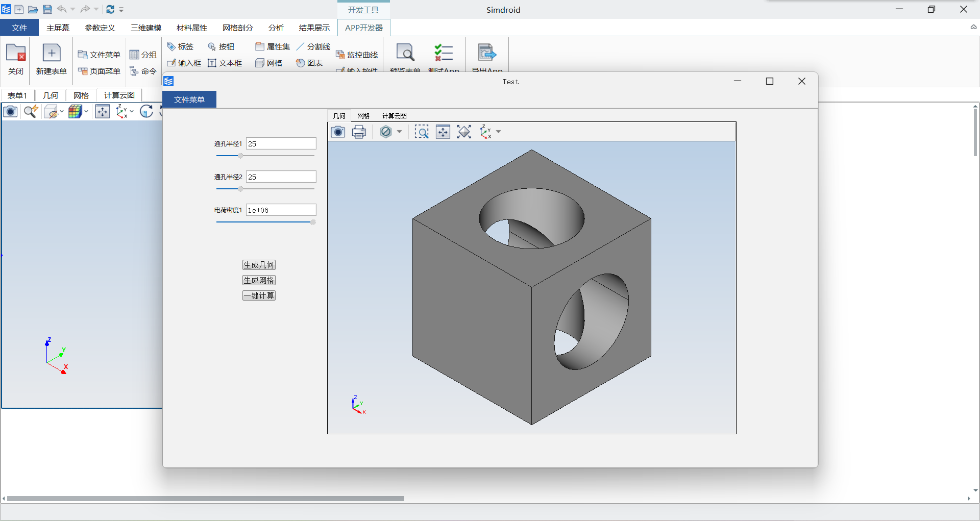Insert a 按钮 button control

221,46
